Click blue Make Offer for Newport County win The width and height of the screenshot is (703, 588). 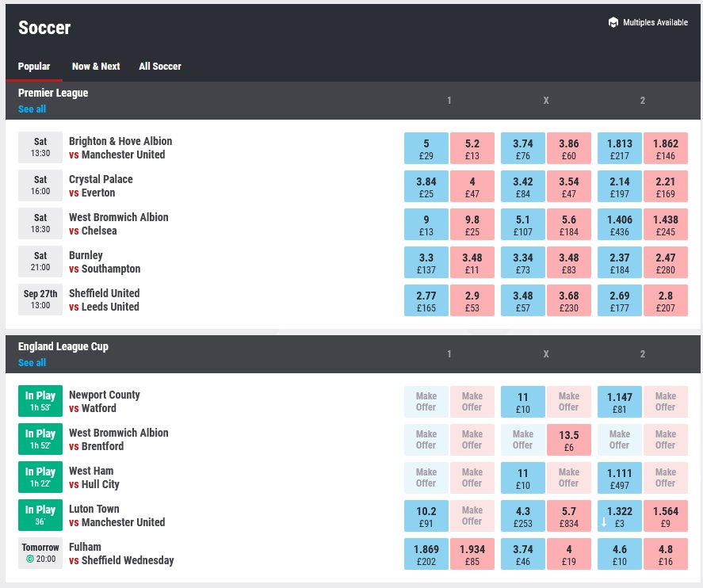[x=426, y=402]
